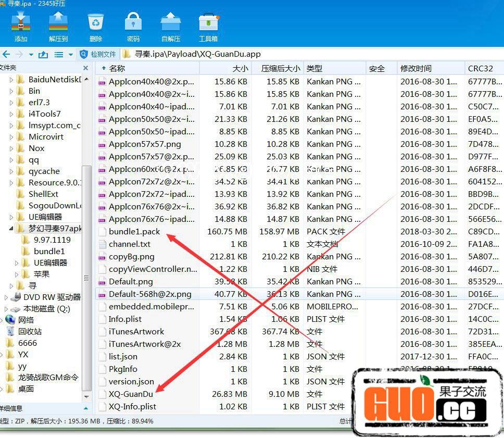Viewport: 504px width, 438px height.
Task: Expand the 苹果 folder in tree
Action: [x=17, y=274]
